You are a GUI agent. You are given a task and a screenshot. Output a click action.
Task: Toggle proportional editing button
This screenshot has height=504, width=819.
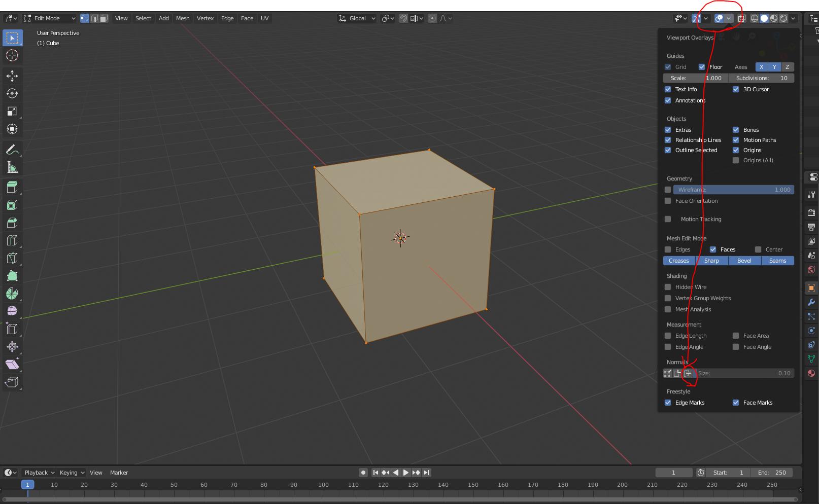pyautogui.click(x=432, y=18)
